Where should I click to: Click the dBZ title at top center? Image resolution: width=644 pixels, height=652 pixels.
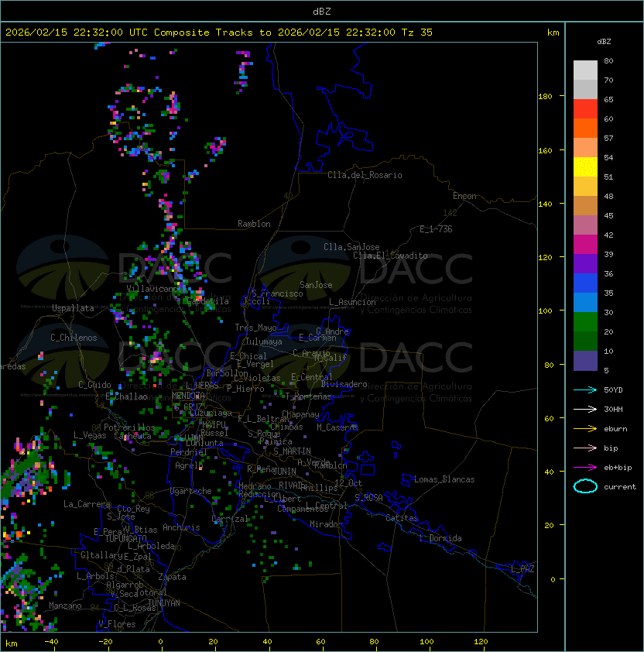322,11
